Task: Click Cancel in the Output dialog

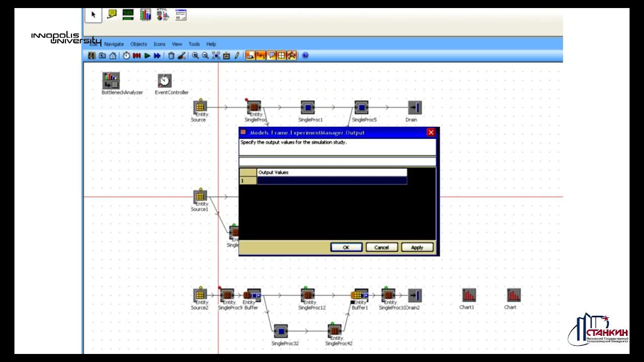Action: pos(381,247)
